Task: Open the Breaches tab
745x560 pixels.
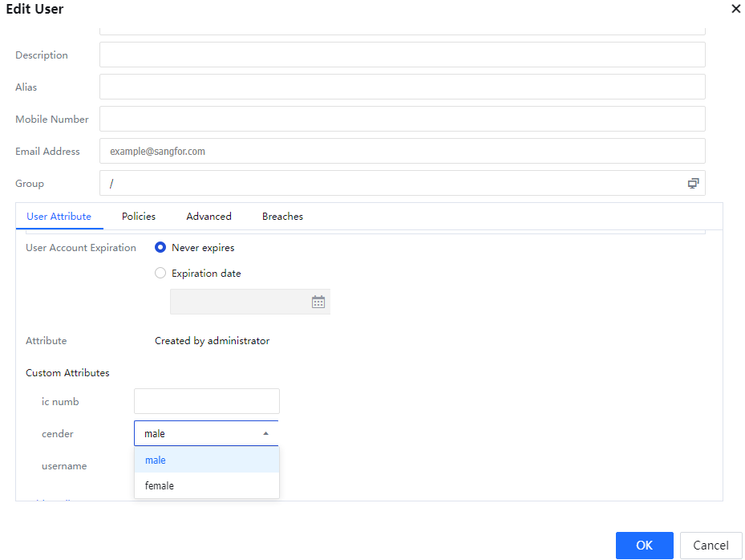Action: tap(282, 217)
